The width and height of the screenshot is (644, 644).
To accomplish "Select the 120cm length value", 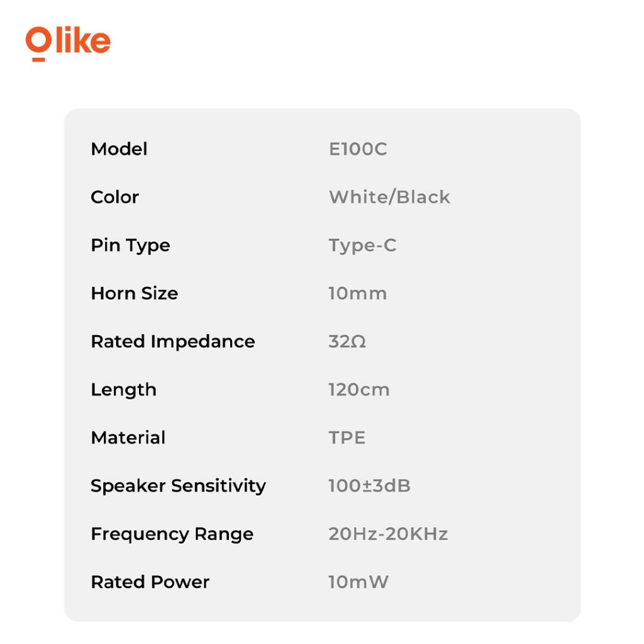I will pyautogui.click(x=358, y=389).
